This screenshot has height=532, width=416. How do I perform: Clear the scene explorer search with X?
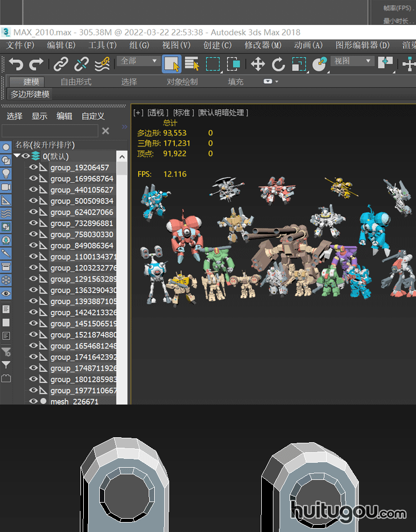[105, 131]
